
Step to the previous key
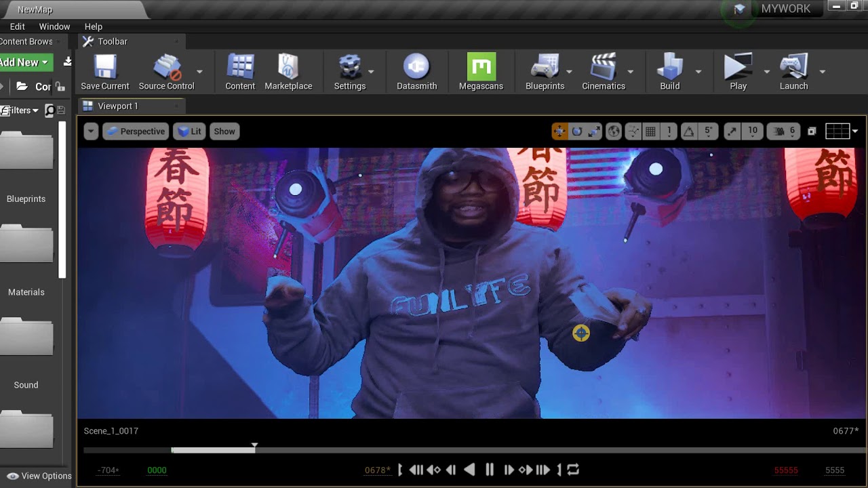click(433, 470)
